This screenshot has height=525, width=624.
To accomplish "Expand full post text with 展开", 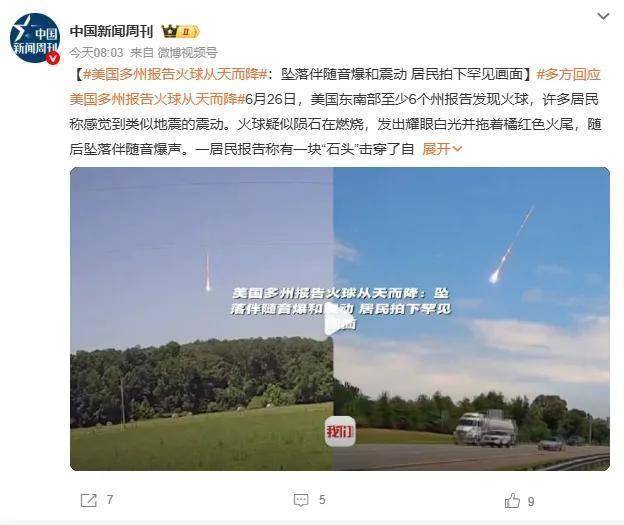I will [x=437, y=149].
